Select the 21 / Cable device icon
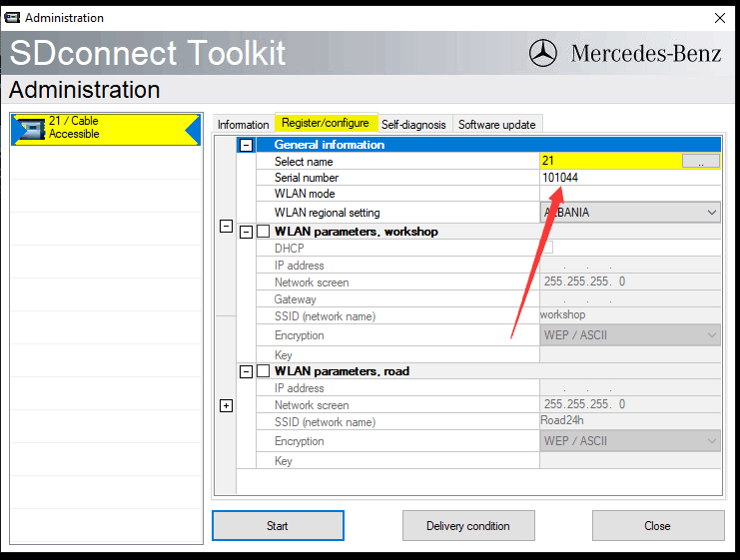The image size is (740, 560). [x=30, y=128]
